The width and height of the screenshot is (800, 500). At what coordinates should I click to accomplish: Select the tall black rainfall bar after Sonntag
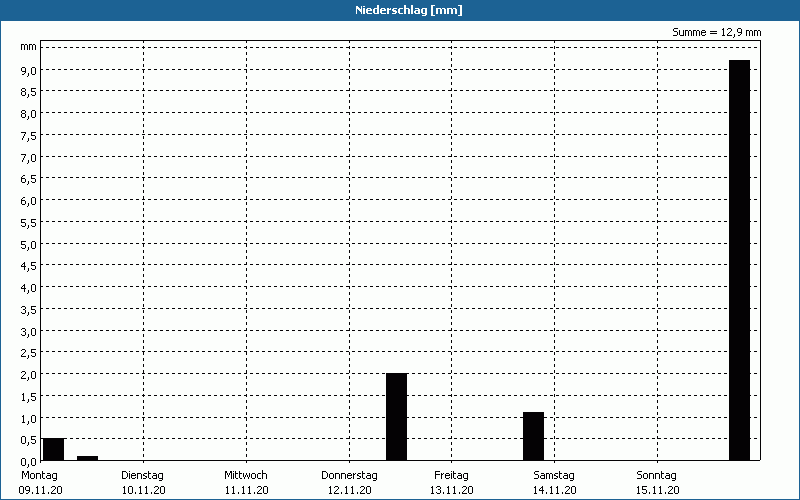click(739, 260)
